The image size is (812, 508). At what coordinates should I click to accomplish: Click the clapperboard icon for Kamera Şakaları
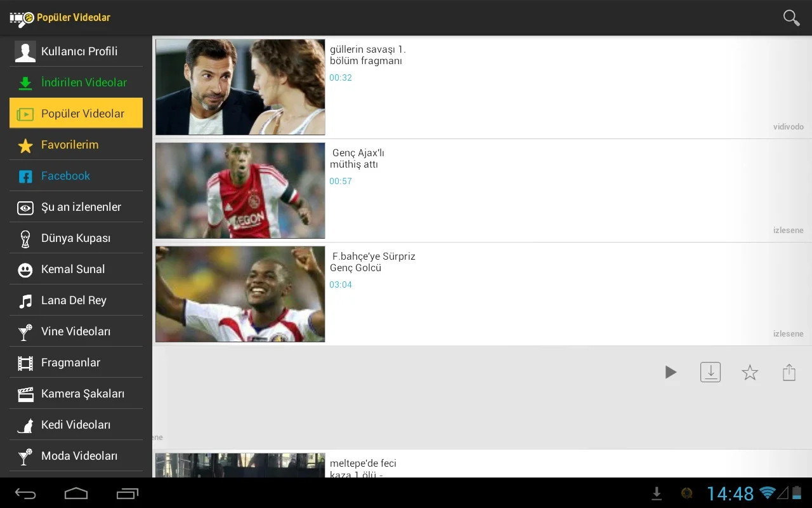[25, 394]
